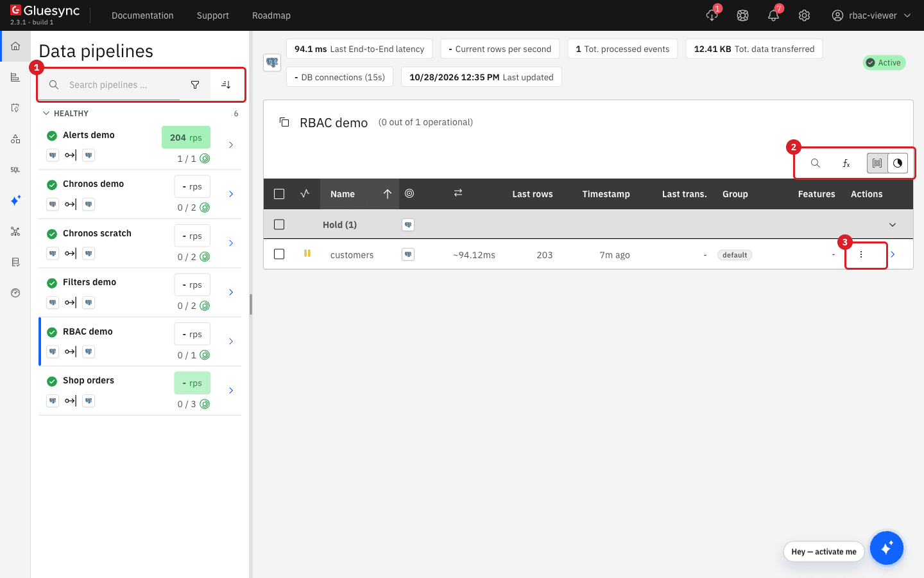Click the PostgreSQL elephant icon beside stats
The width and height of the screenshot is (924, 578).
tap(272, 63)
